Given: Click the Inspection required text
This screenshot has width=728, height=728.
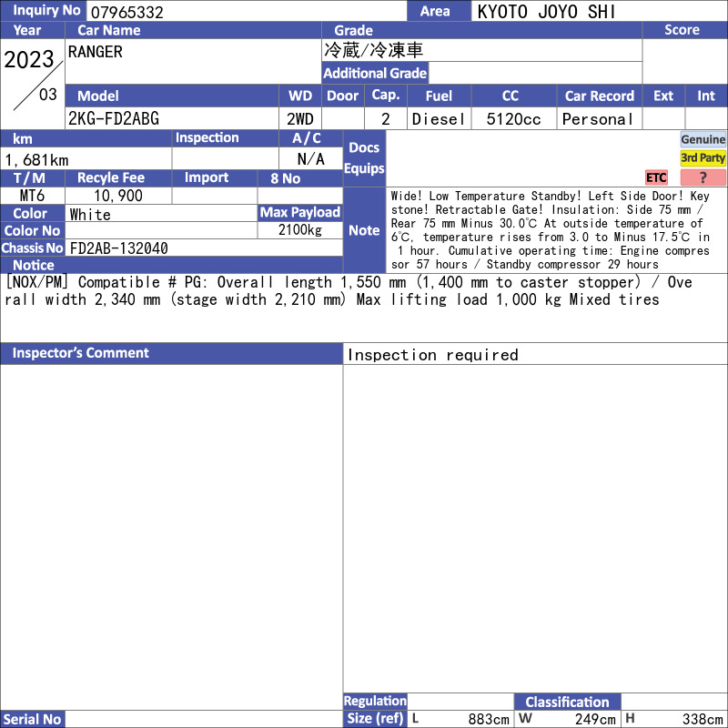Looking at the screenshot, I should click(x=433, y=355).
